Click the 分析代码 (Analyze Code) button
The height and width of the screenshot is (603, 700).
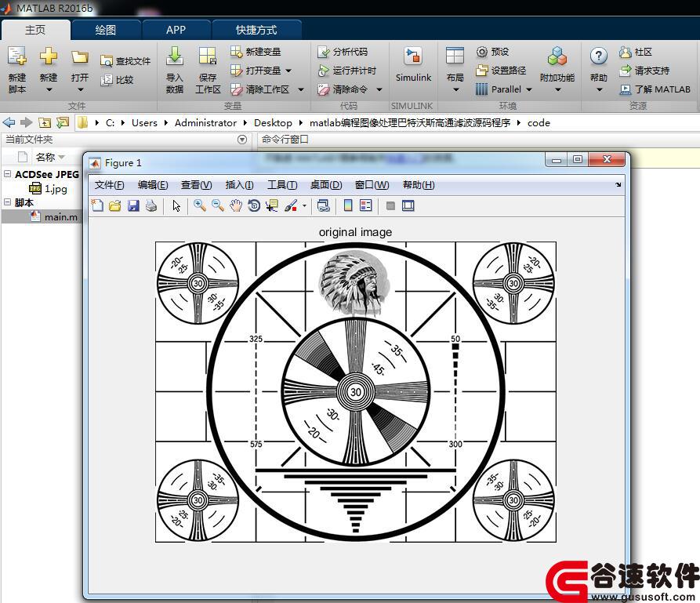click(343, 52)
